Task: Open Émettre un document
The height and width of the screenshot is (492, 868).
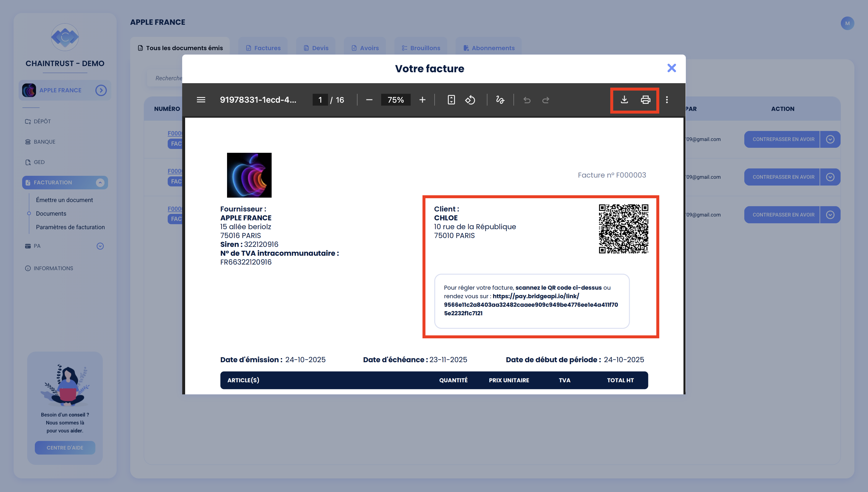Action: [64, 200]
